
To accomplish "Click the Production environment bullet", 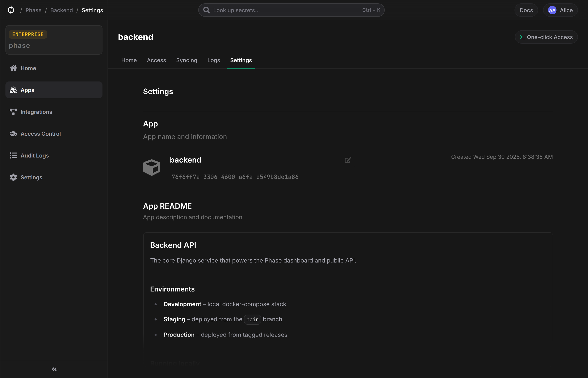I will pyautogui.click(x=225, y=335).
